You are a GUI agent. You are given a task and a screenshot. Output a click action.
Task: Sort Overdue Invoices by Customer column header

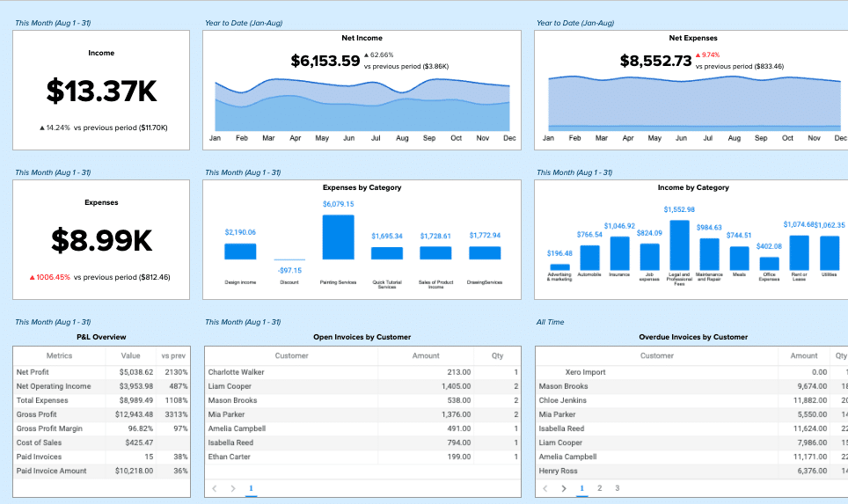[657, 356]
